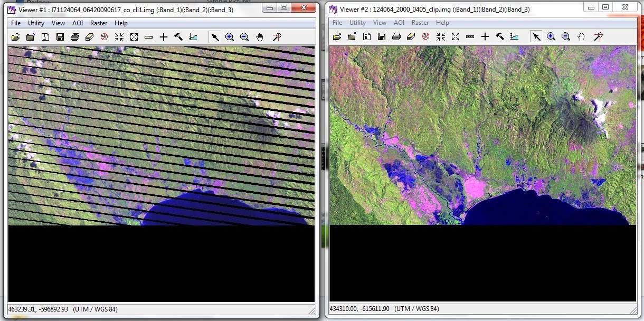
Task: Click the hammer tools icon in Viewer #2
Action: [x=500, y=36]
